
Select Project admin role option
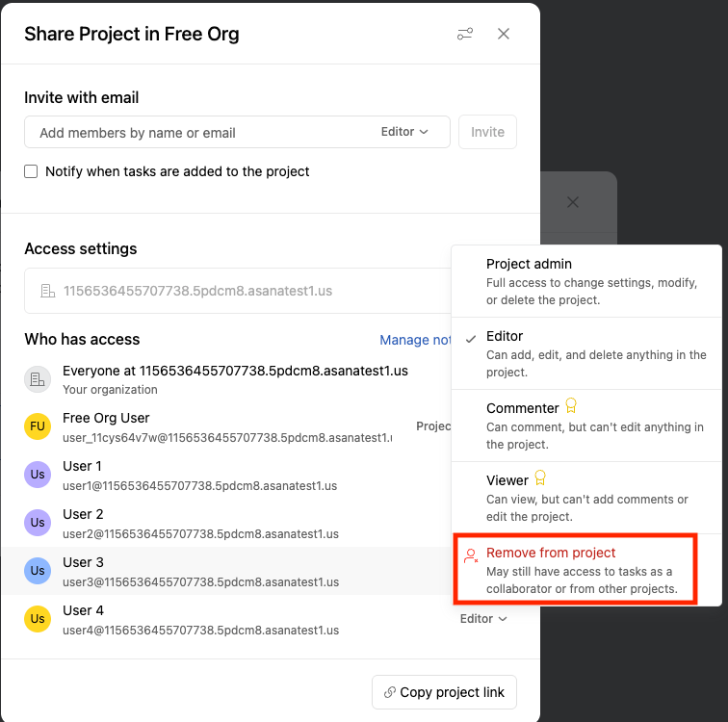586,281
